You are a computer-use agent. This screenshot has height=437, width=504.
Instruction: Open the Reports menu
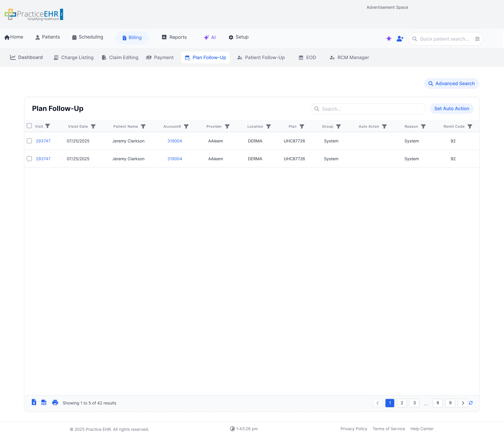pos(174,37)
